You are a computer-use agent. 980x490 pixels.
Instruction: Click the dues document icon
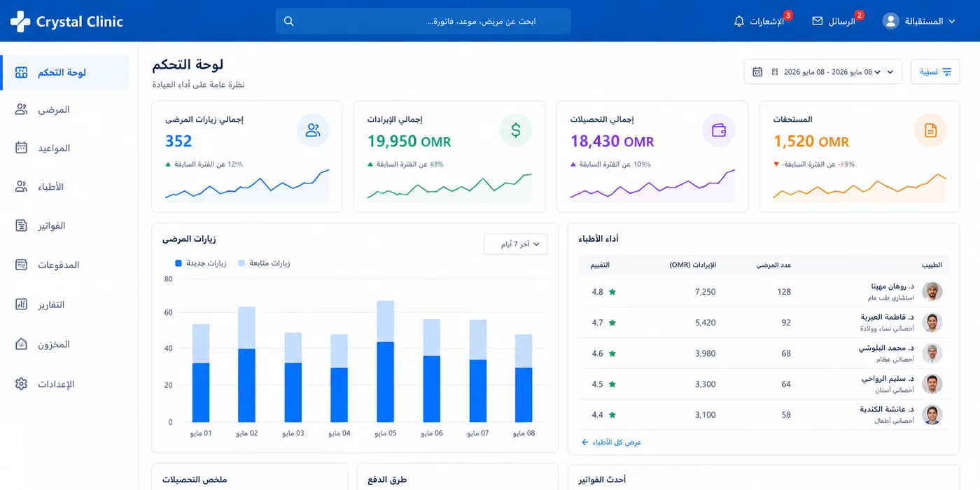coord(930,130)
